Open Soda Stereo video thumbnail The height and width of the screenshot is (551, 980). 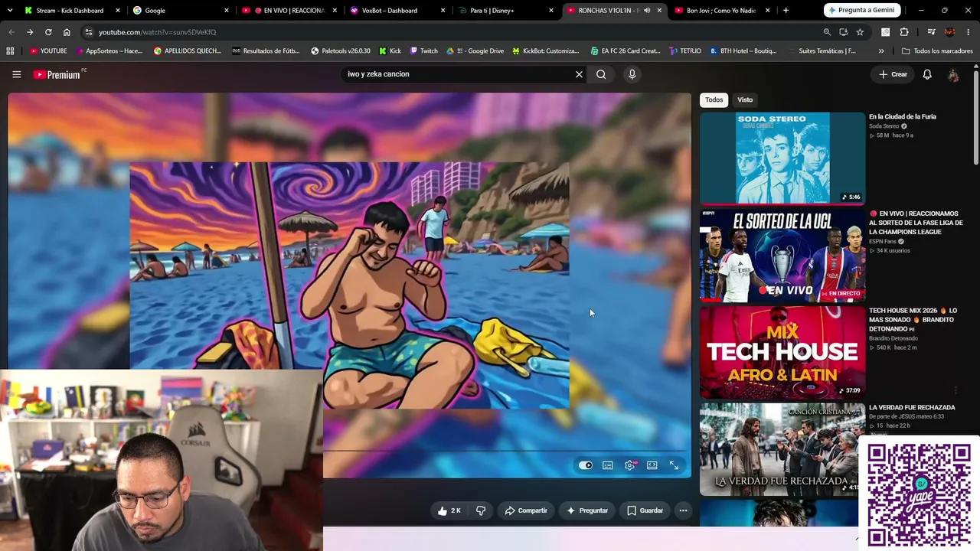click(x=782, y=158)
